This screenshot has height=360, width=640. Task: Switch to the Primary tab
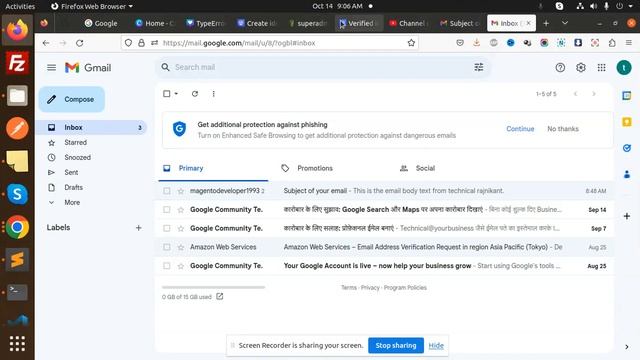[x=213, y=168]
